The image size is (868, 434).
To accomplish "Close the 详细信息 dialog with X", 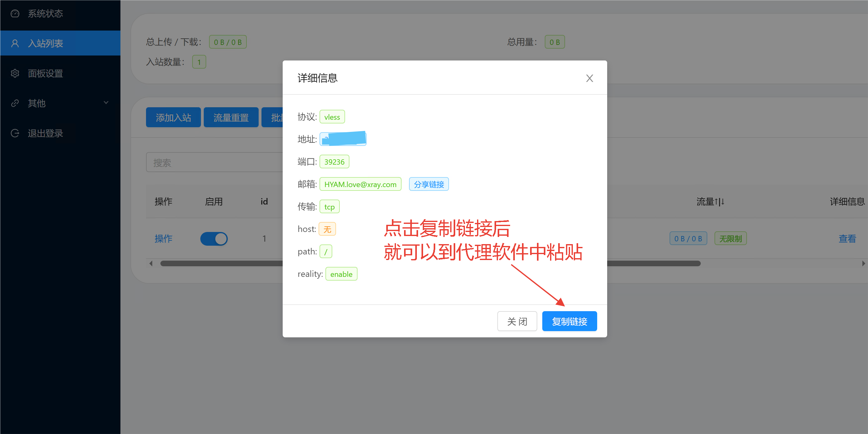I will (x=589, y=78).
